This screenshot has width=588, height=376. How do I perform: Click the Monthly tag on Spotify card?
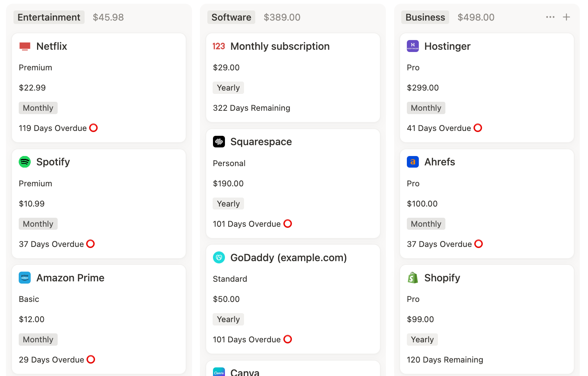[x=38, y=224]
